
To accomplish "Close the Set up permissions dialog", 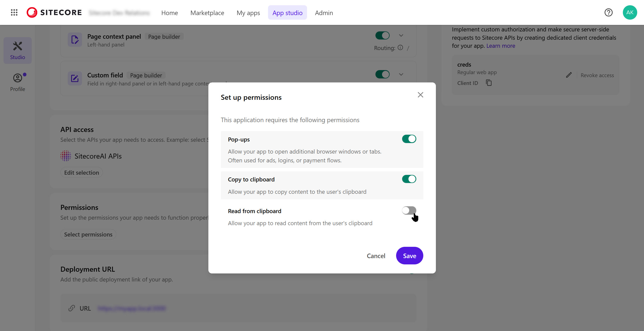I will (420, 95).
